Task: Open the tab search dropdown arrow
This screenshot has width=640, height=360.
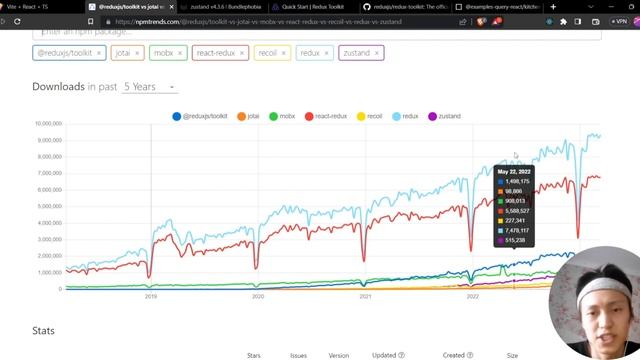Action: point(591,7)
